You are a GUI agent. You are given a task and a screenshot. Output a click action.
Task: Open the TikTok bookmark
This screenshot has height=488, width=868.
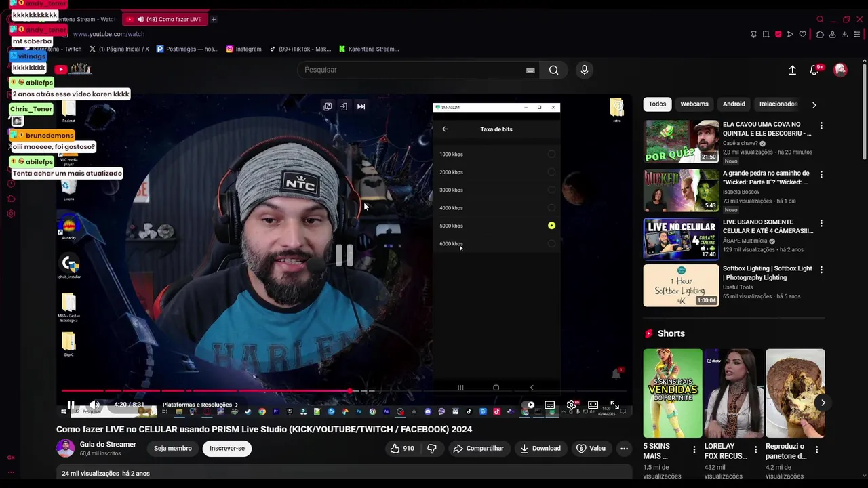[300, 49]
